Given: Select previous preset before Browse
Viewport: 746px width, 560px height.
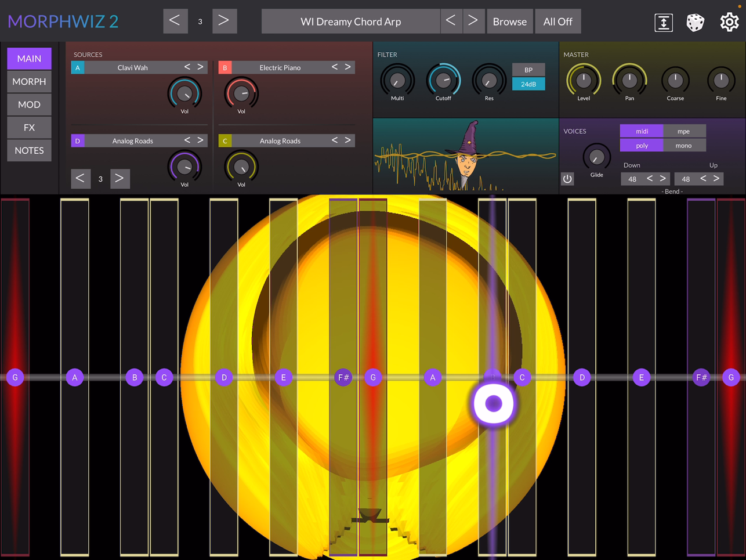Looking at the screenshot, I should 451,21.
